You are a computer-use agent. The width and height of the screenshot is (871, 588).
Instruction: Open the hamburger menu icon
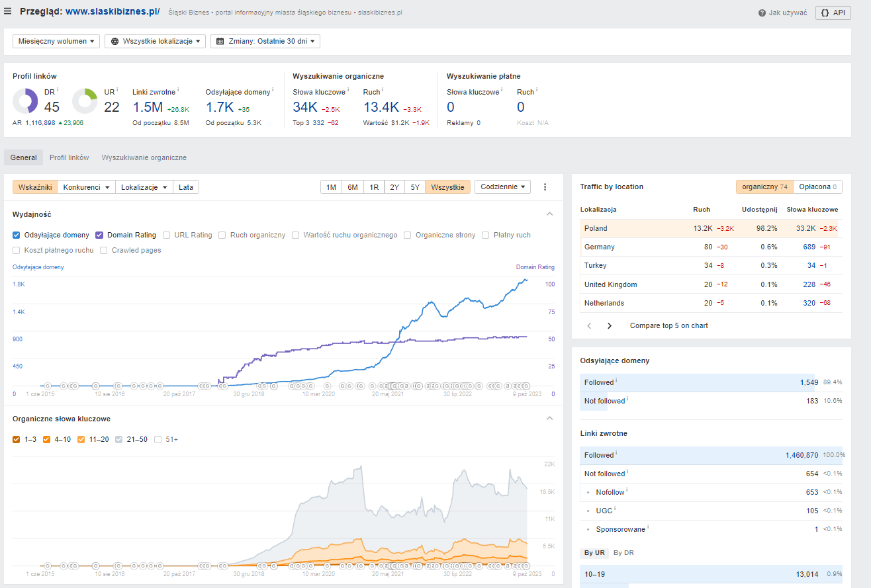[8, 11]
